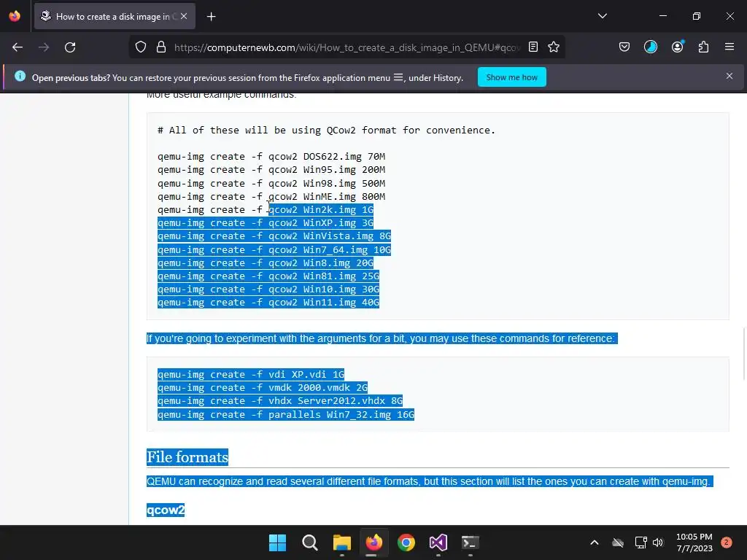Switch to Firefox in the taskbar

pos(374,542)
